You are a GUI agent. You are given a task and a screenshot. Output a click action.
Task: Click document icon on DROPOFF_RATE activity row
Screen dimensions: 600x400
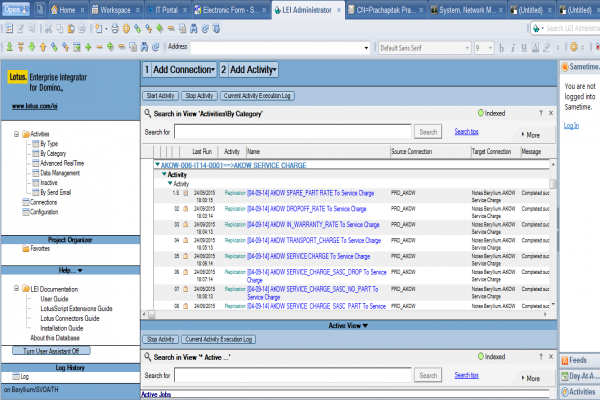186,209
